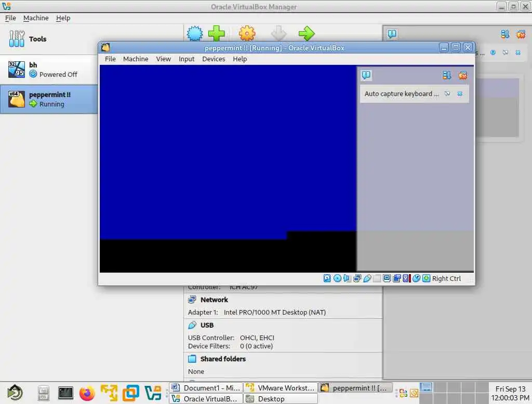Select the peppermint !! running VM entry
This screenshot has width=532, height=404.
coord(49,99)
